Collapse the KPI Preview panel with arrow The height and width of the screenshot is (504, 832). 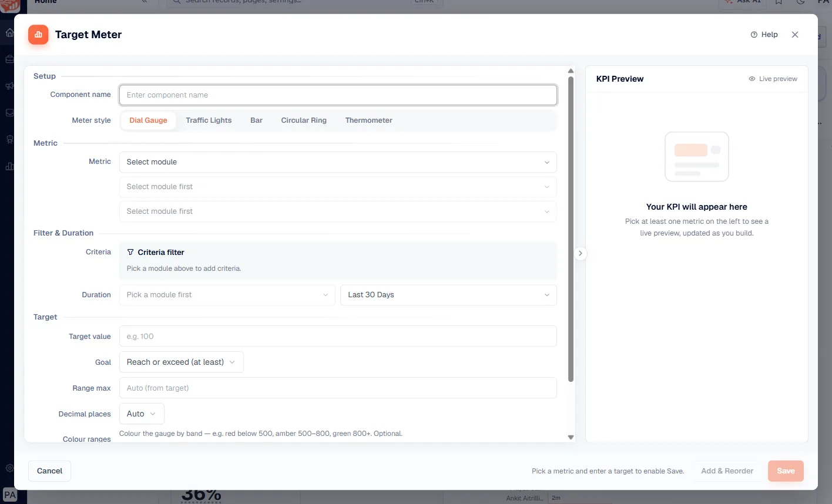[x=580, y=253]
